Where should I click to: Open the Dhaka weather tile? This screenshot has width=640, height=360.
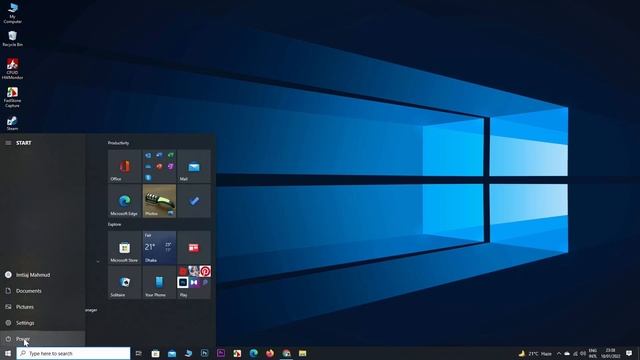pos(159,248)
